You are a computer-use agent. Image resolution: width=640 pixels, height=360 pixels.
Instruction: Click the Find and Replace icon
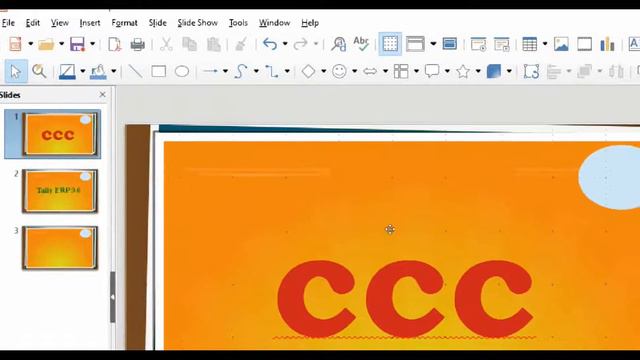tap(338, 44)
